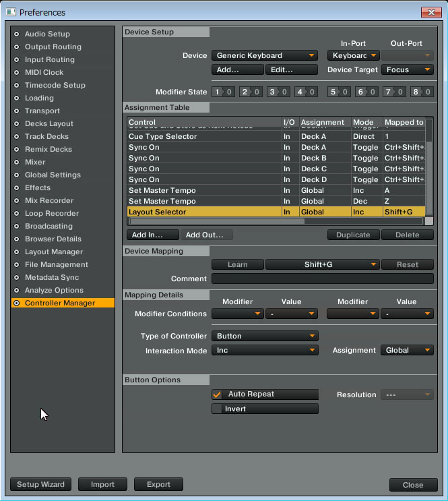
Task: Select Sync On Deck D row
Action: pyautogui.click(x=276, y=179)
